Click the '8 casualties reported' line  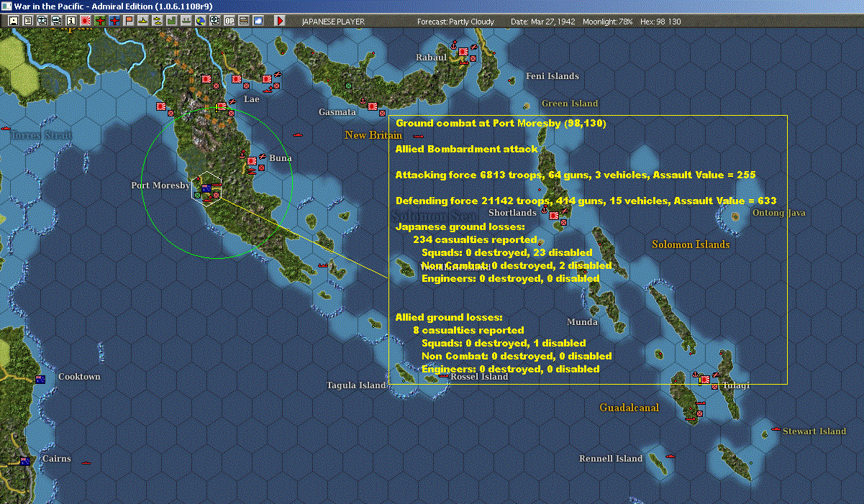tap(468, 330)
